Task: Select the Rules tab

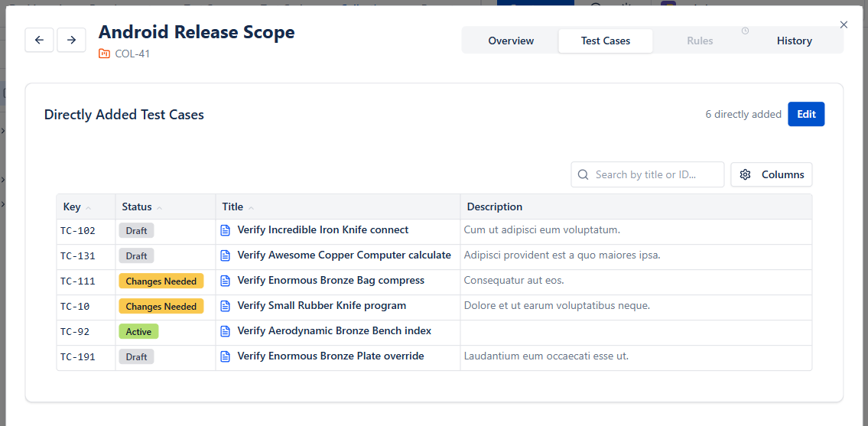Action: click(x=700, y=41)
